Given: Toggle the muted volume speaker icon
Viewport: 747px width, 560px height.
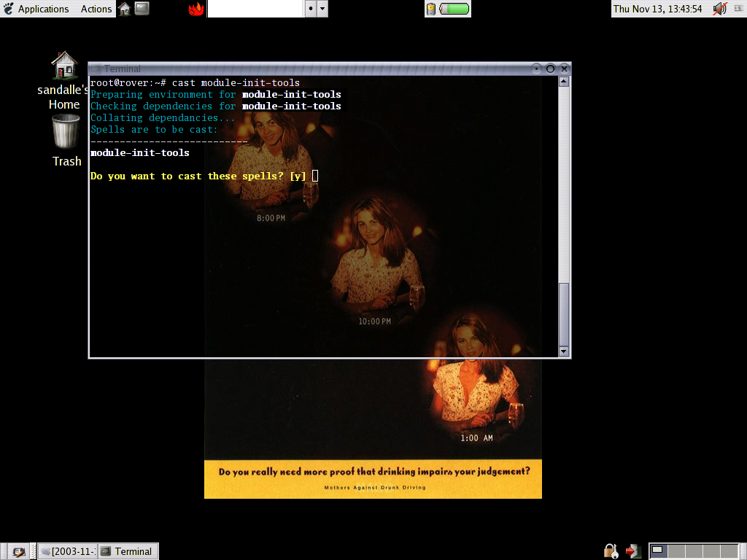Looking at the screenshot, I should point(720,9).
